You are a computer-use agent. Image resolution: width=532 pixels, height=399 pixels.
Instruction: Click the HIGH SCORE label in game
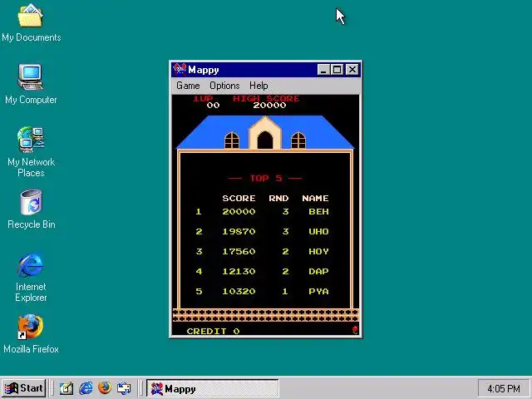[x=266, y=98]
